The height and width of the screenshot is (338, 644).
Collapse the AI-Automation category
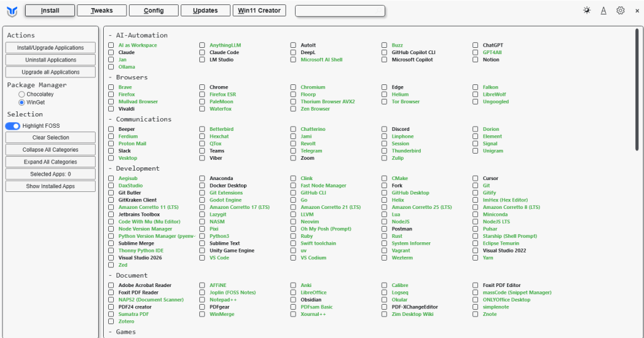pos(137,35)
